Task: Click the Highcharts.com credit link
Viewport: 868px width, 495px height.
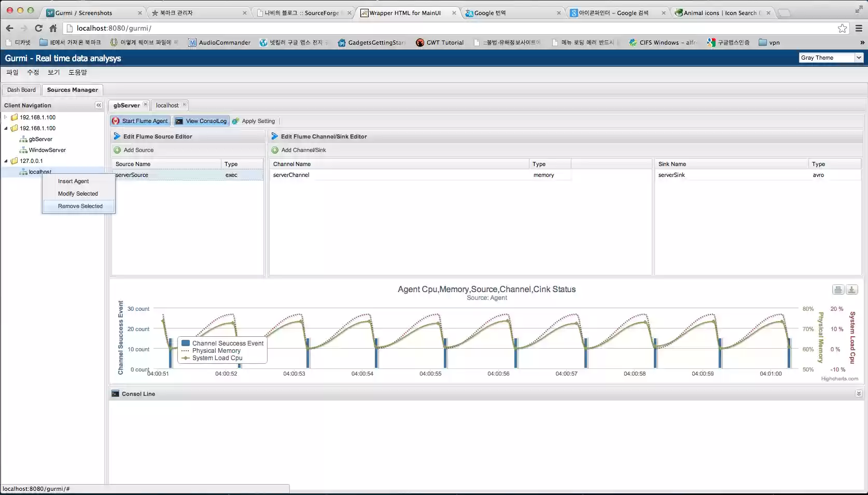Action: tap(839, 379)
